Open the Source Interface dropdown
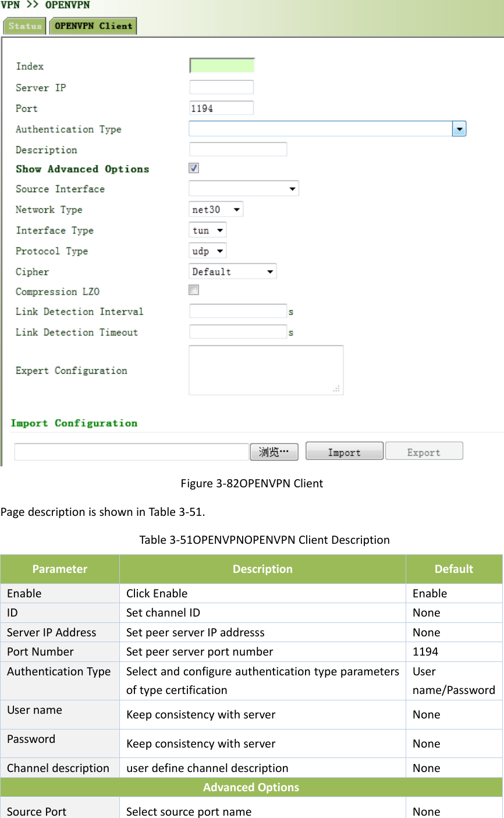The image size is (504, 818). point(292,188)
